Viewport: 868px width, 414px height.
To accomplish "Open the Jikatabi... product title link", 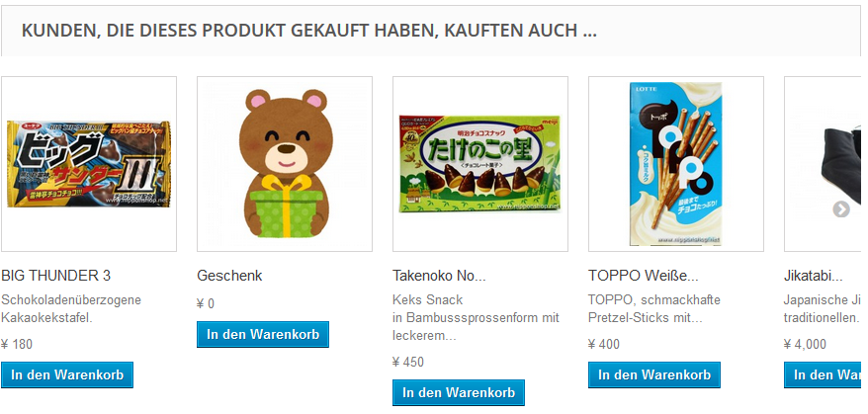I will coord(814,275).
